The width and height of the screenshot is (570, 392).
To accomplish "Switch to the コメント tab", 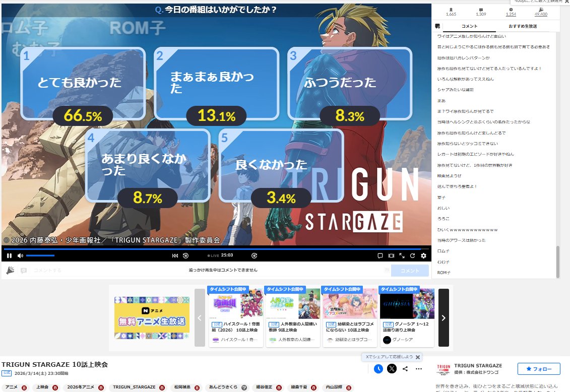I will point(469,26).
